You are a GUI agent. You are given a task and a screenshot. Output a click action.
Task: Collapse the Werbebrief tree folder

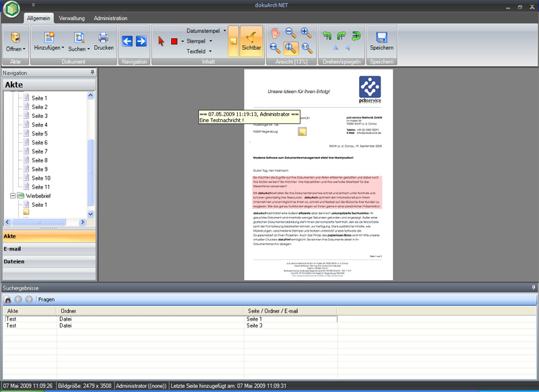(x=13, y=196)
